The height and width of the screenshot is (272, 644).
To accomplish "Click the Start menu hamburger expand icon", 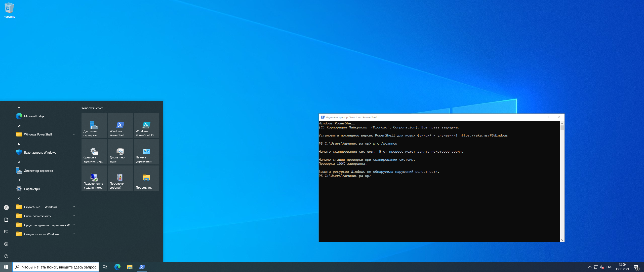I will click(6, 108).
